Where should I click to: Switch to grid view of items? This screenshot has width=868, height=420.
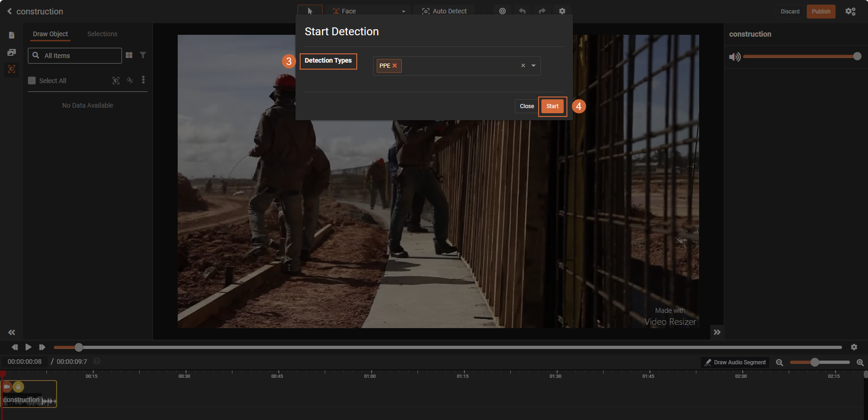point(129,55)
